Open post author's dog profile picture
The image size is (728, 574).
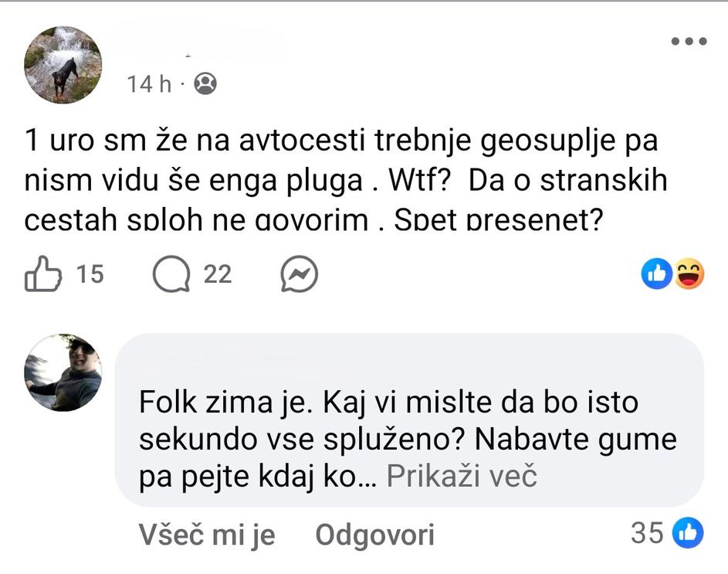pos(63,65)
